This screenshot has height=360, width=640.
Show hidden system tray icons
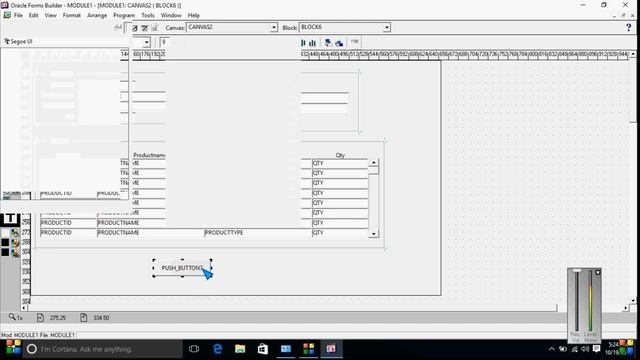coord(551,349)
